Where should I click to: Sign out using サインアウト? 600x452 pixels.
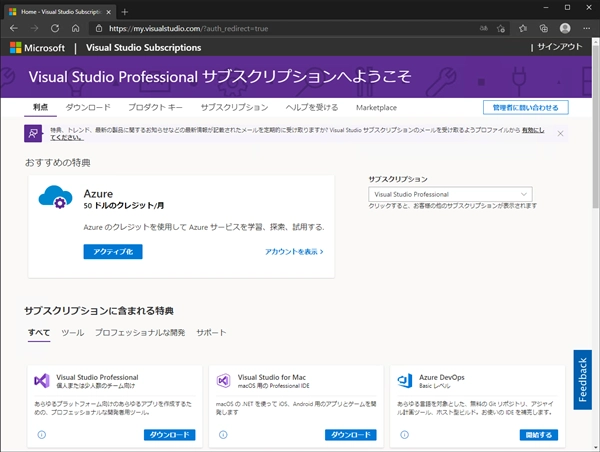click(560, 47)
